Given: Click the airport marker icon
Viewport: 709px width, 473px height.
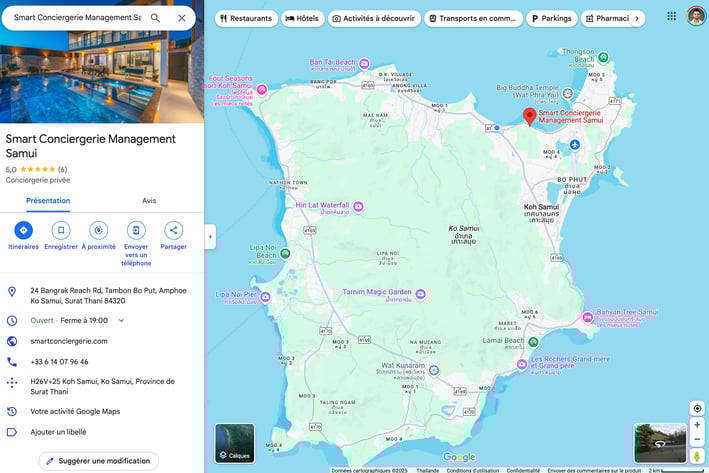Looking at the screenshot, I should 575,145.
